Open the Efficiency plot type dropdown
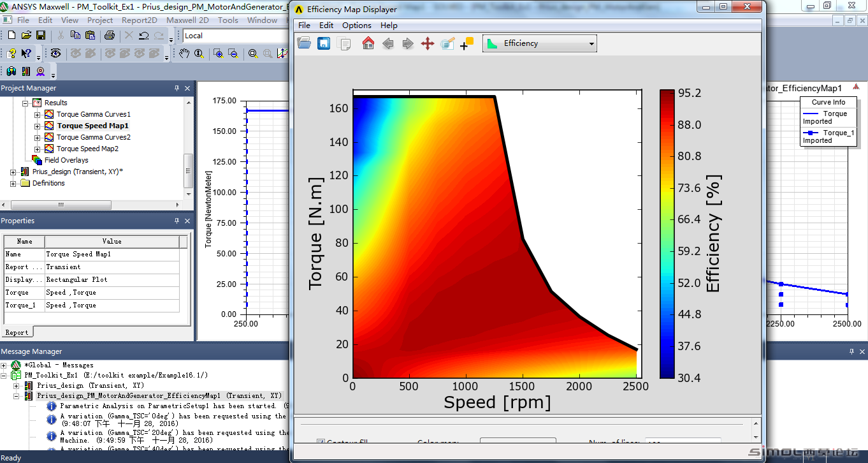Viewport: 868px width, 463px height. 540,43
